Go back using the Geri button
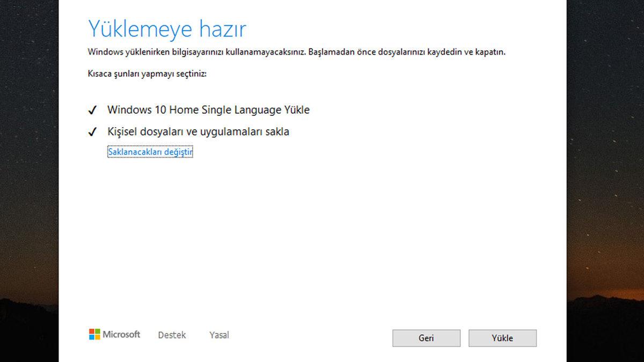 [x=426, y=338]
